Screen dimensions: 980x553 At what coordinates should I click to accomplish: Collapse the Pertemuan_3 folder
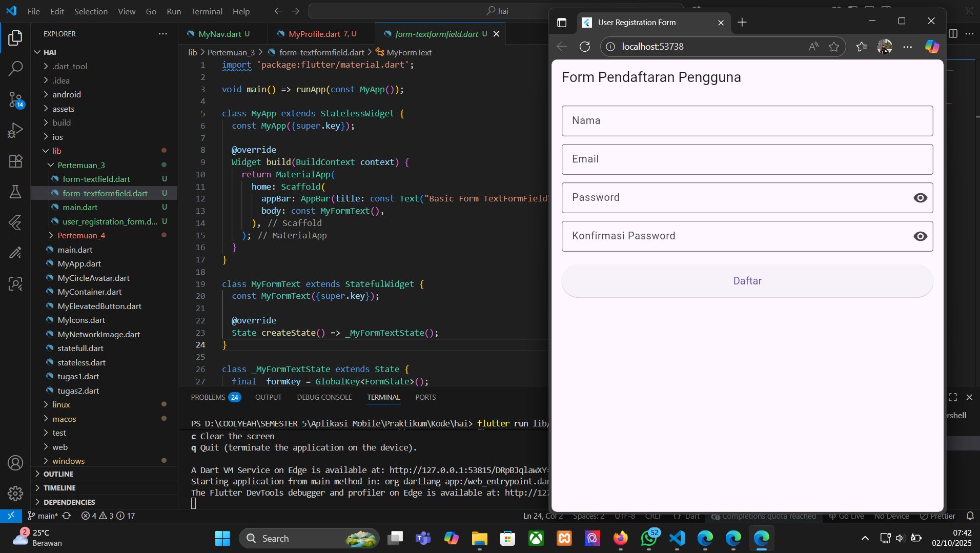point(81,165)
